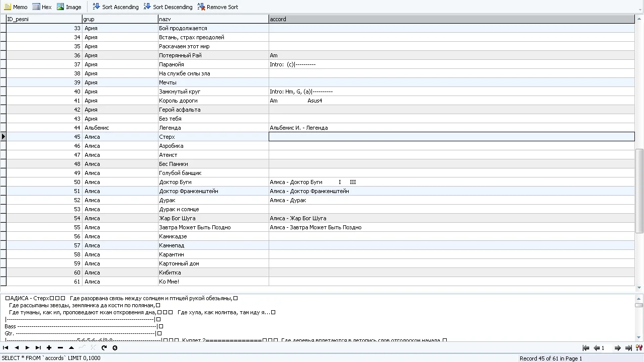The height and width of the screenshot is (362, 644).
Task: Cancel pending edits with the X icon
Action: (x=94, y=347)
